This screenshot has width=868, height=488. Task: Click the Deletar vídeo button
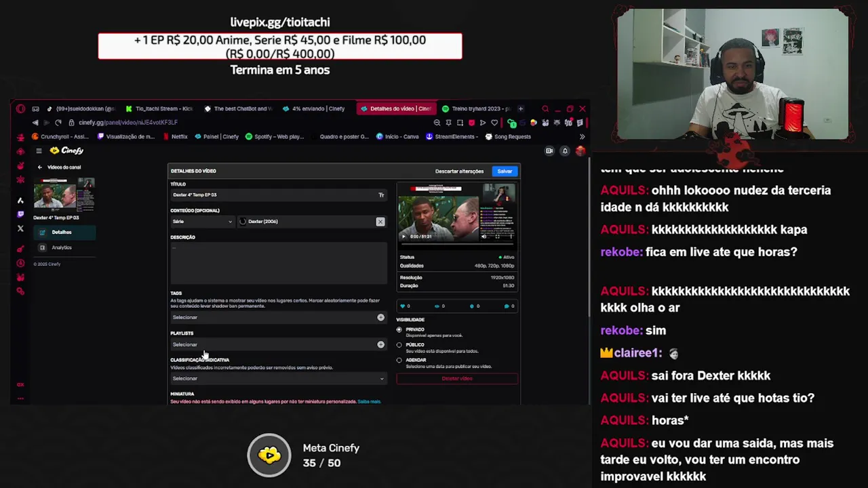click(x=457, y=379)
